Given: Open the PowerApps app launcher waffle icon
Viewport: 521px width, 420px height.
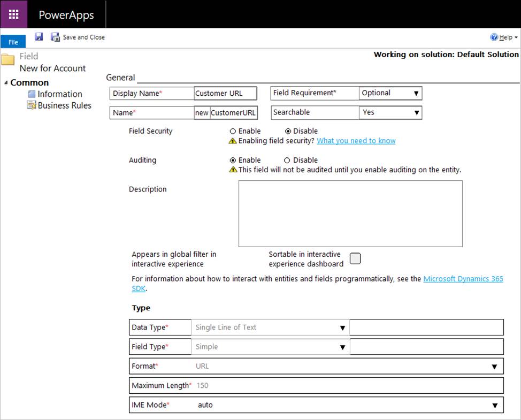Looking at the screenshot, I should [13, 14].
